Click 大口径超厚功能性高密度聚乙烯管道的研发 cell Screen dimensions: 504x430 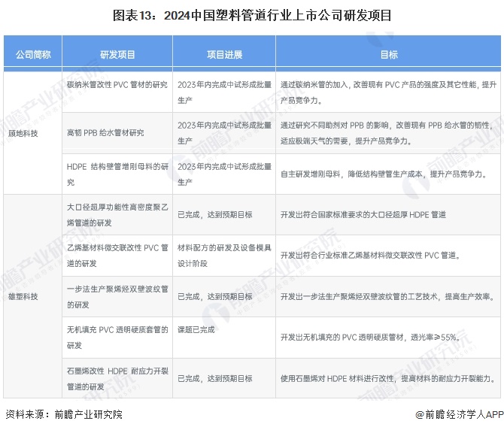coord(117,215)
